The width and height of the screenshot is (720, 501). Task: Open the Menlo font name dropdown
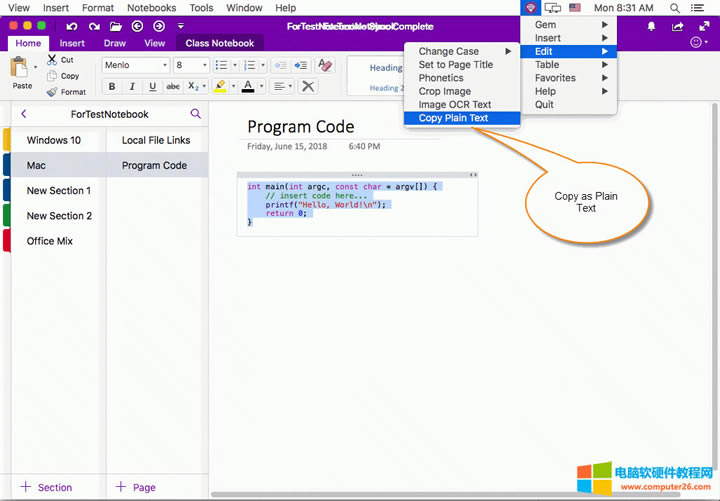coord(136,65)
